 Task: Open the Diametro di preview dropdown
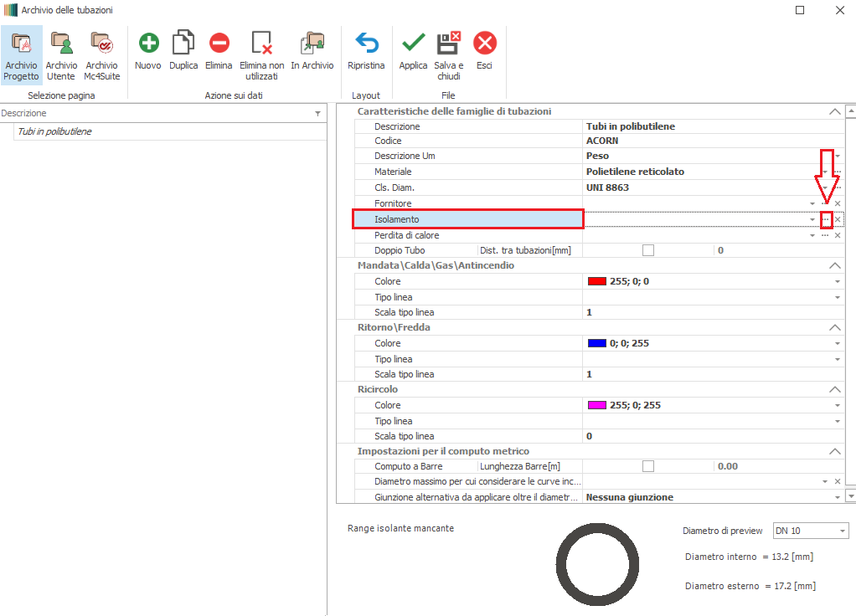(842, 531)
